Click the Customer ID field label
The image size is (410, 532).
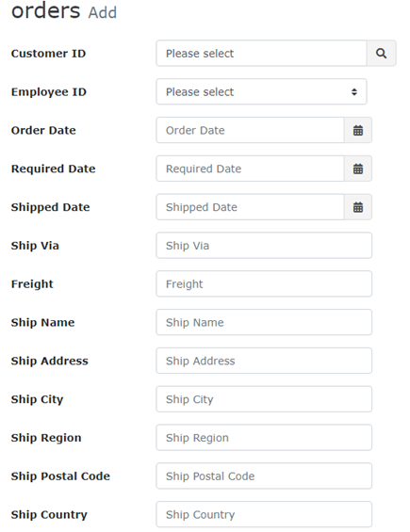point(48,54)
